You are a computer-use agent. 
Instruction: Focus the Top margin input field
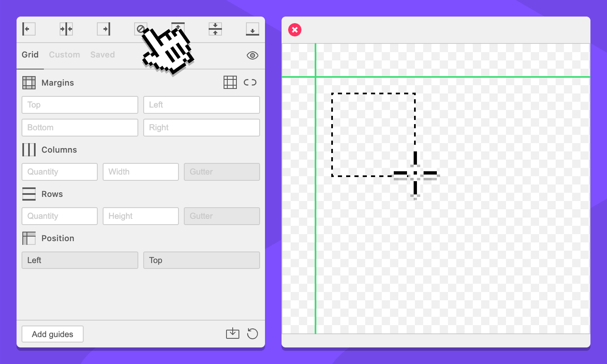click(80, 105)
